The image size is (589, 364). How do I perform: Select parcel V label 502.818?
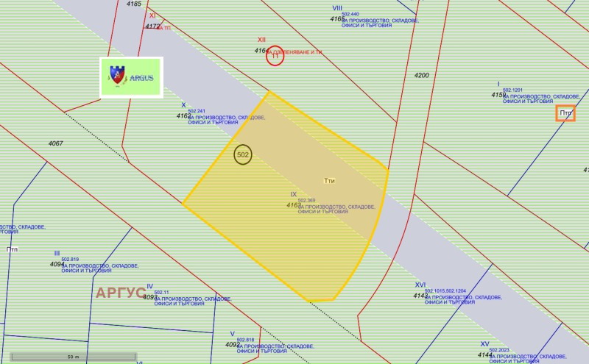[245, 340]
